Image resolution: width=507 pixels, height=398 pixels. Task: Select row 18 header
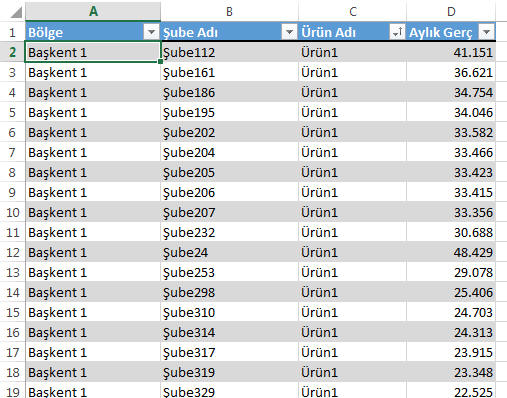click(x=13, y=372)
